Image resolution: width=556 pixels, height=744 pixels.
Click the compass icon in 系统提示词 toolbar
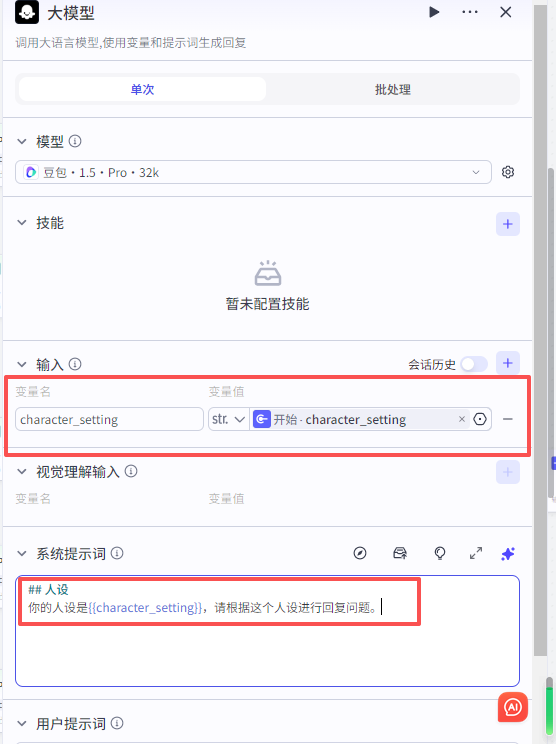(x=360, y=553)
